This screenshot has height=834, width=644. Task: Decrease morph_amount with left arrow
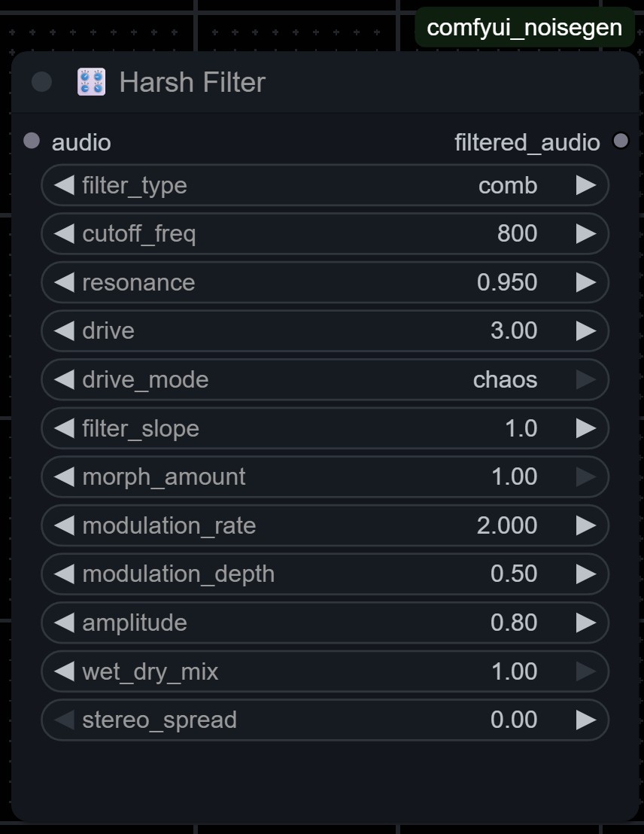(x=65, y=476)
